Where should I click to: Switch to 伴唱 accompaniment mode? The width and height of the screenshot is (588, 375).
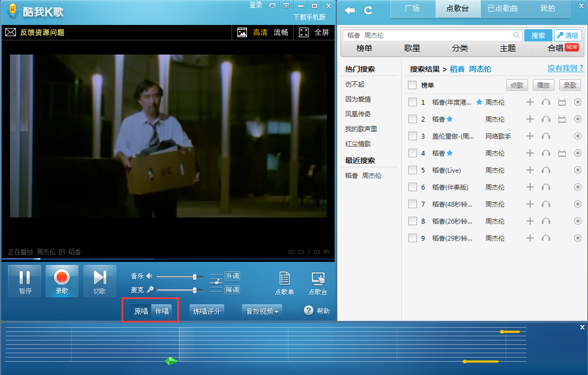tap(161, 311)
